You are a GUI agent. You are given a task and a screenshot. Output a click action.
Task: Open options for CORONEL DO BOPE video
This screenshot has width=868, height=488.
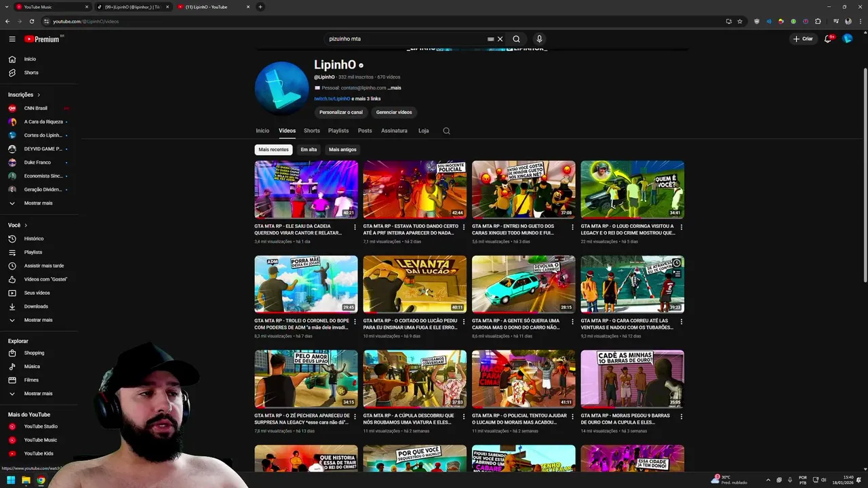(x=355, y=321)
